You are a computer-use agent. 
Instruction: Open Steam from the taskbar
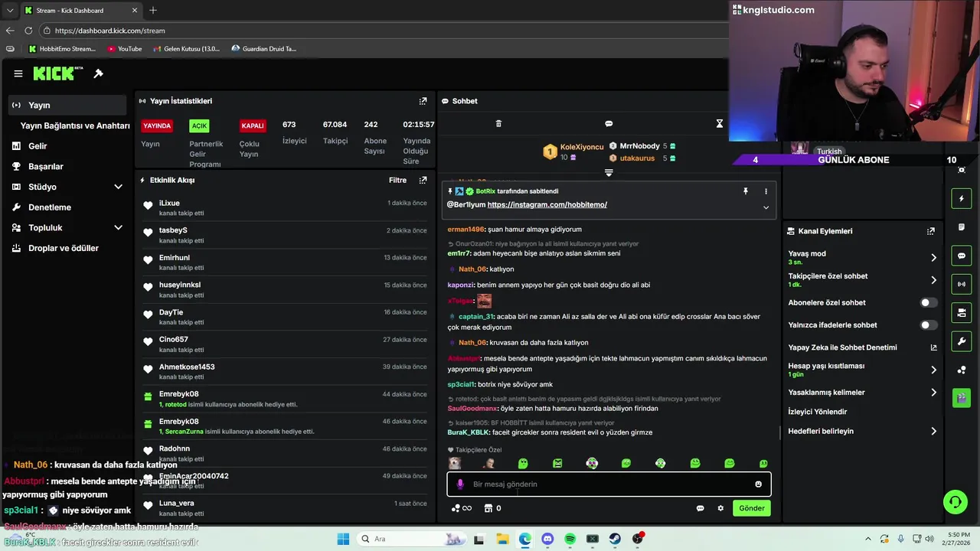pyautogui.click(x=615, y=539)
